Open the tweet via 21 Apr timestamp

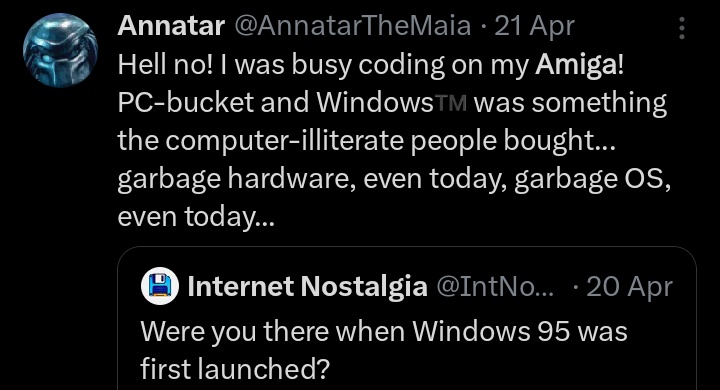point(534,27)
